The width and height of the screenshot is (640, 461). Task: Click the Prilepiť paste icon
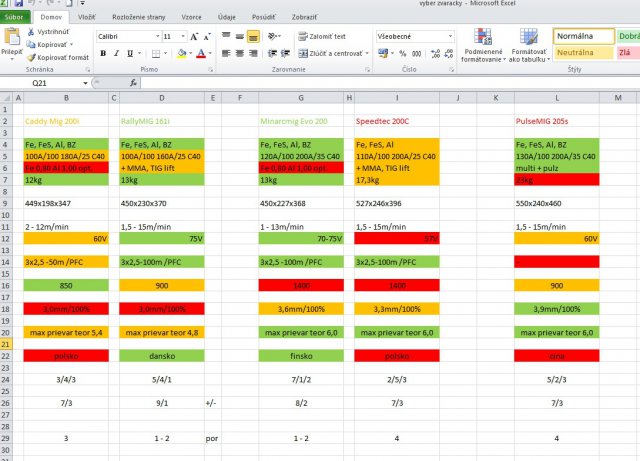pyautogui.click(x=12, y=37)
